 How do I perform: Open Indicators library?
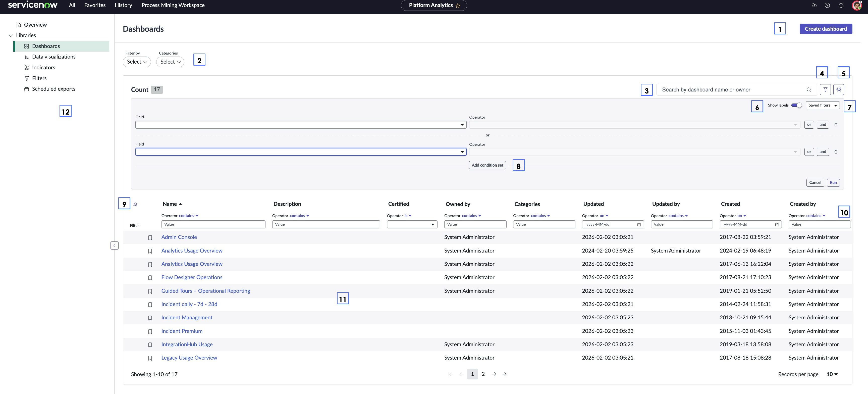pos(43,67)
